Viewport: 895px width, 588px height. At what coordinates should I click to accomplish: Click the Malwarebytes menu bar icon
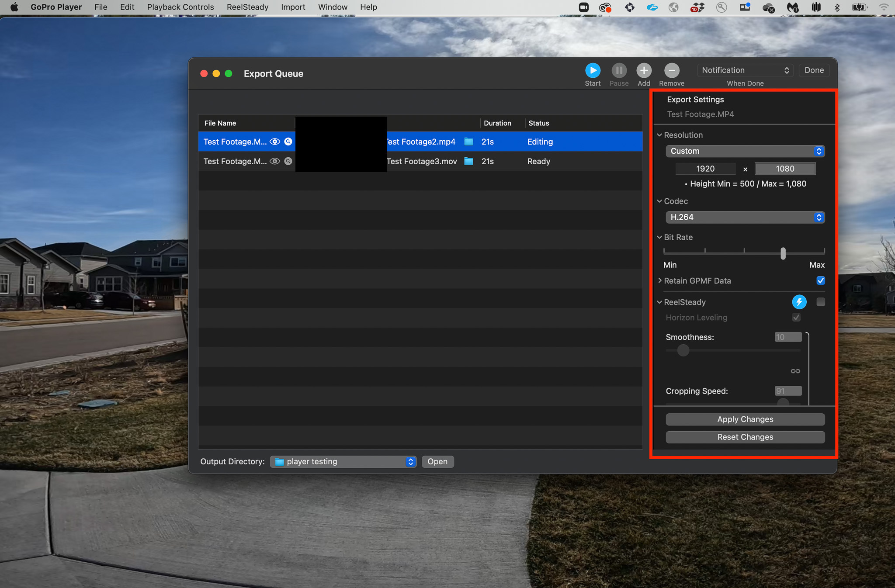click(x=793, y=7)
